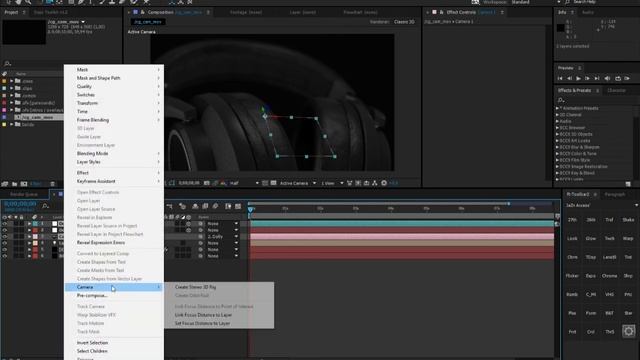
Task: Click the VHS button in toolbar panel
Action: coord(609,294)
